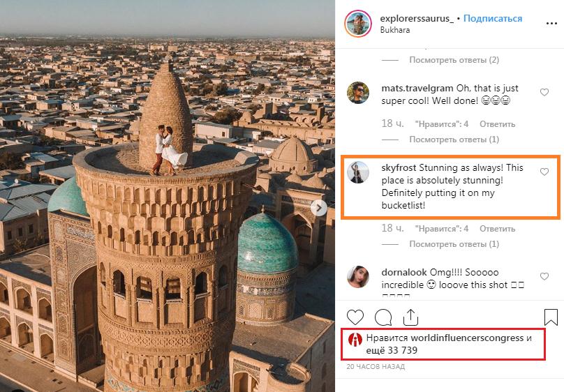Open the skyfrost username link
564x392 pixels.
pyautogui.click(x=399, y=168)
